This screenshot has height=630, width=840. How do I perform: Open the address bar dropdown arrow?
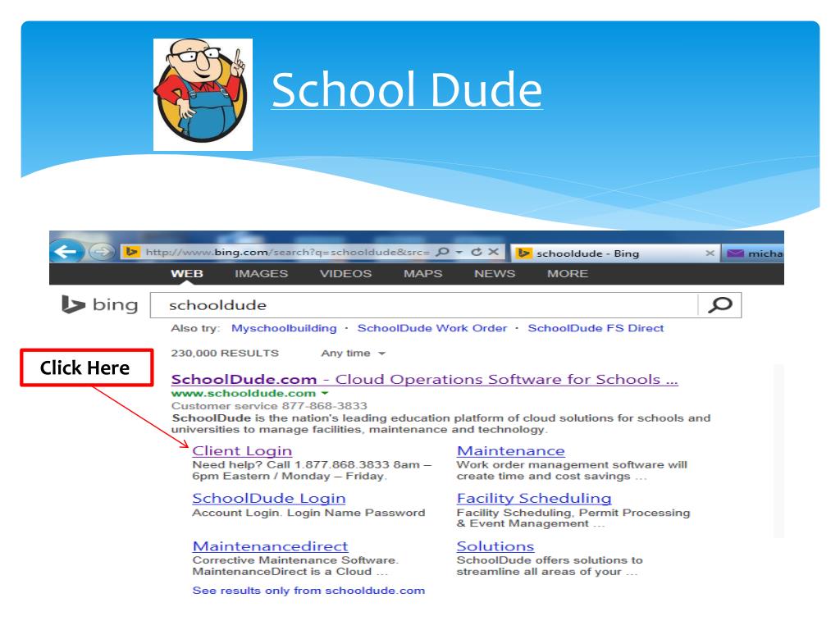[459, 252]
